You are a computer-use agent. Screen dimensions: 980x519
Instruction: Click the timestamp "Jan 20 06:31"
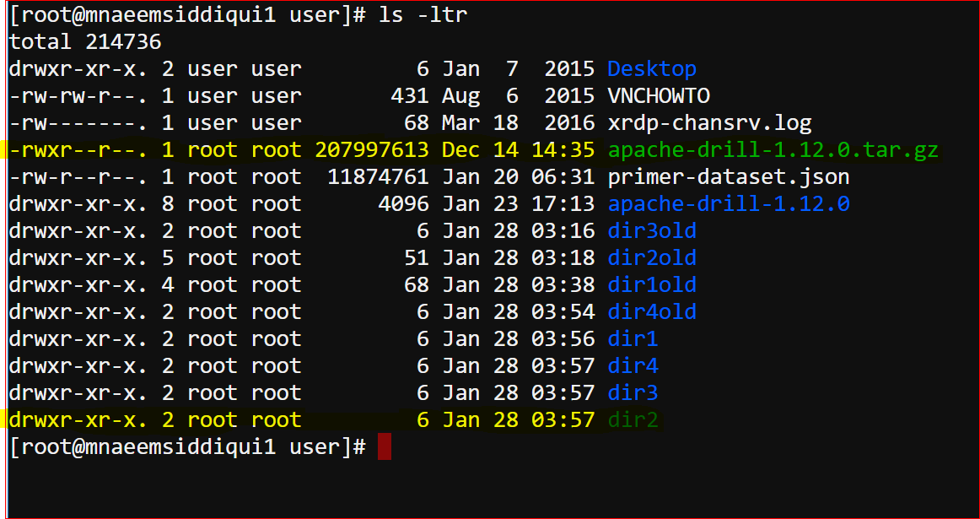518,177
